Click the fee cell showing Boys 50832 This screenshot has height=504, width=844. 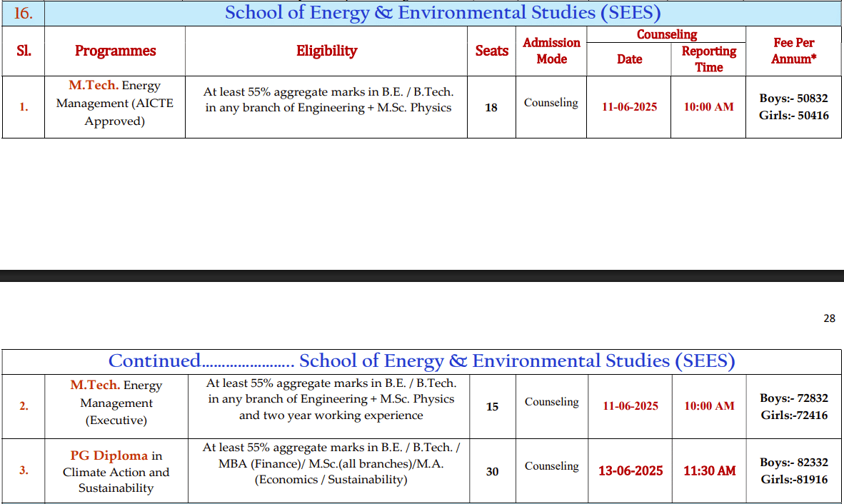793,106
